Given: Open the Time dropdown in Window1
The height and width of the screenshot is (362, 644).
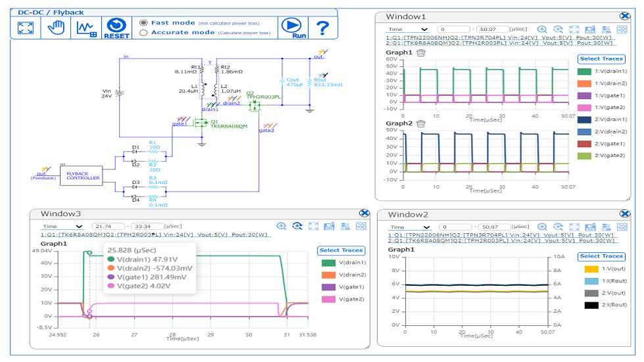Looking at the screenshot, I should pos(407,30).
